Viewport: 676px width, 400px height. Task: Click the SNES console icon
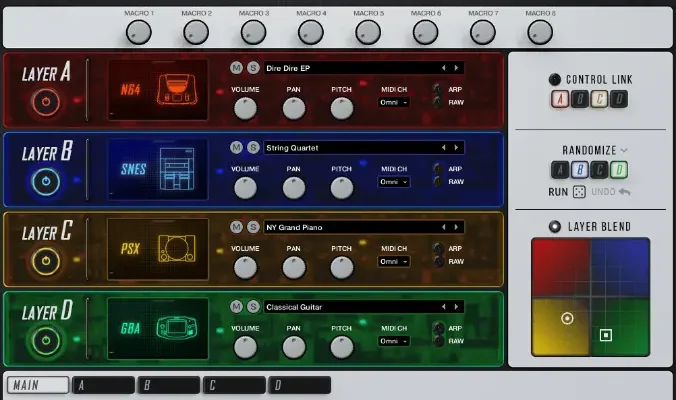[x=180, y=170]
